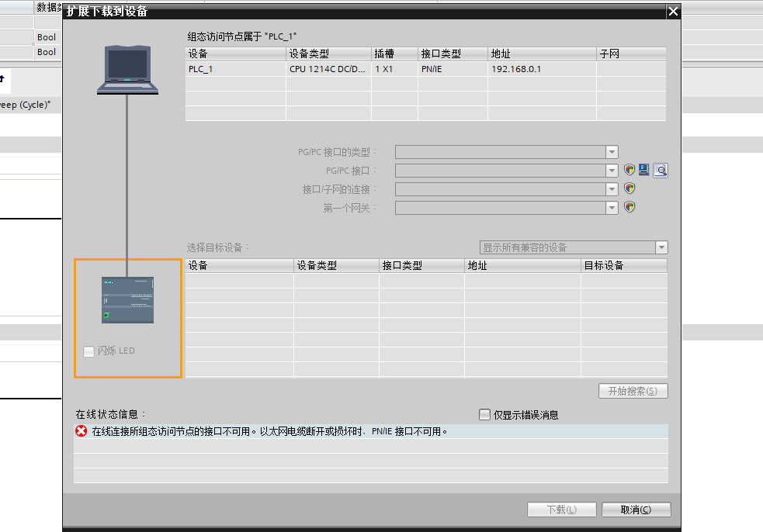Toggle the 闪烁 LED checkbox
Screen dimensions: 763x532
coord(88,351)
